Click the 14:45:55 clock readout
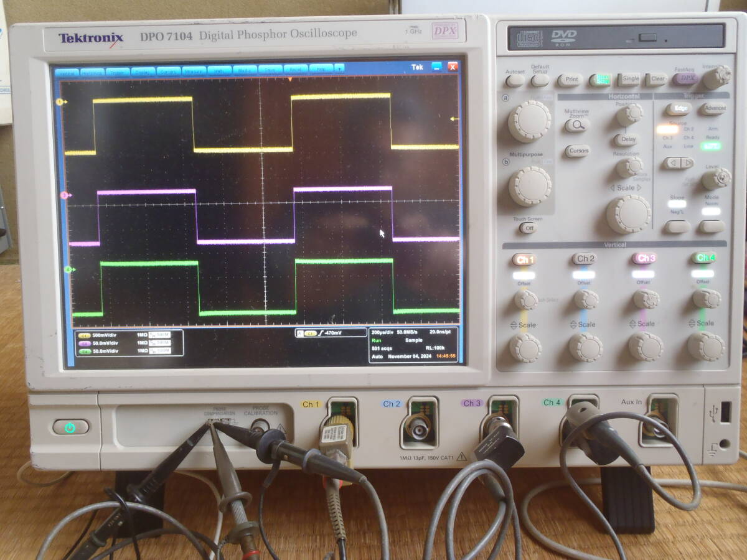This screenshot has height=560, width=747. pos(446,357)
